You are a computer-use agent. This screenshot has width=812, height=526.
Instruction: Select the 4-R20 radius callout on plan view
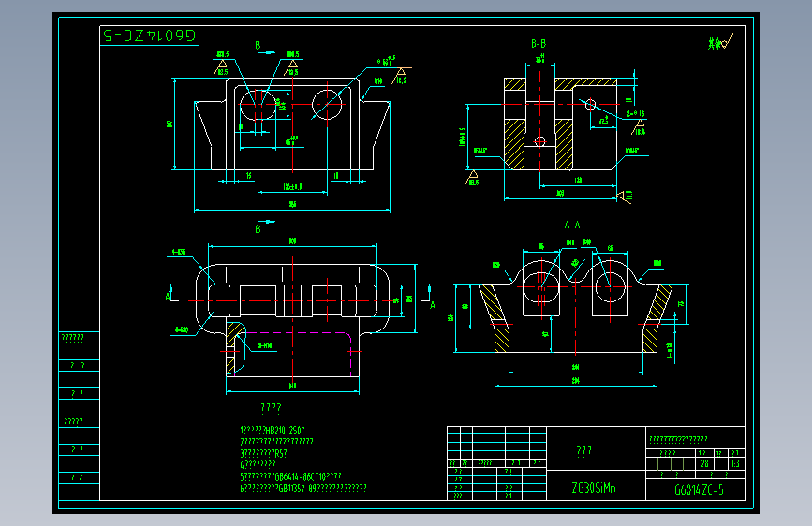coord(182,329)
